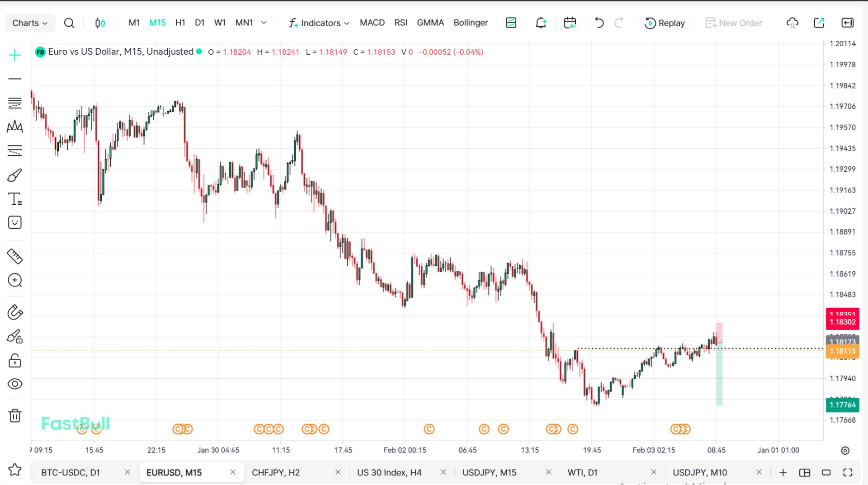The width and height of the screenshot is (868, 485).
Task: Select the crosshair cursor tool
Action: 14,55
